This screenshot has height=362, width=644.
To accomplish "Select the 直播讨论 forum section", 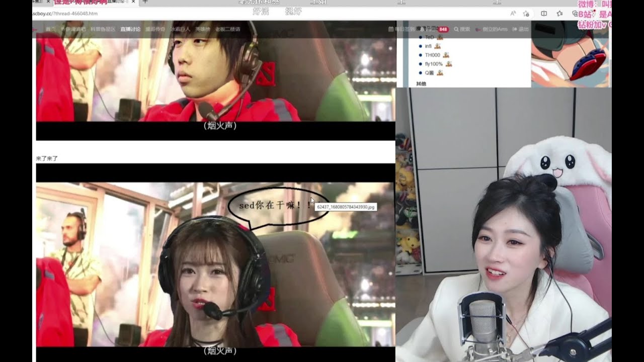I will tap(130, 29).
